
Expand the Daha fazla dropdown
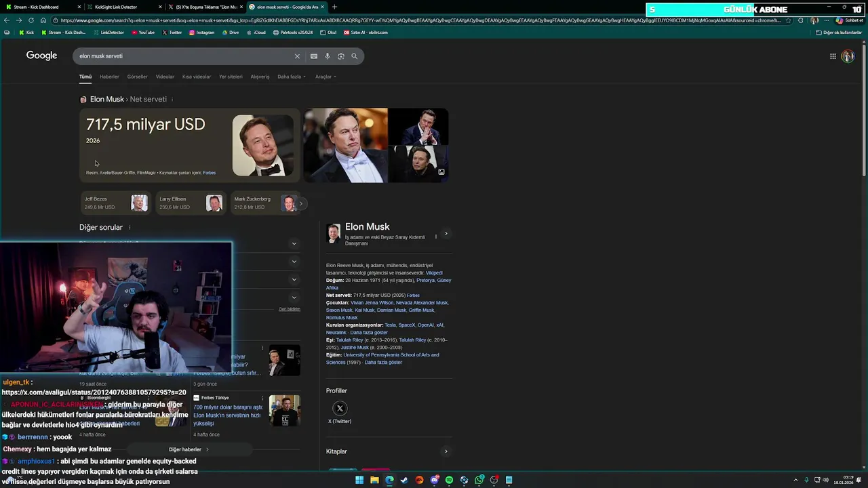pyautogui.click(x=292, y=77)
